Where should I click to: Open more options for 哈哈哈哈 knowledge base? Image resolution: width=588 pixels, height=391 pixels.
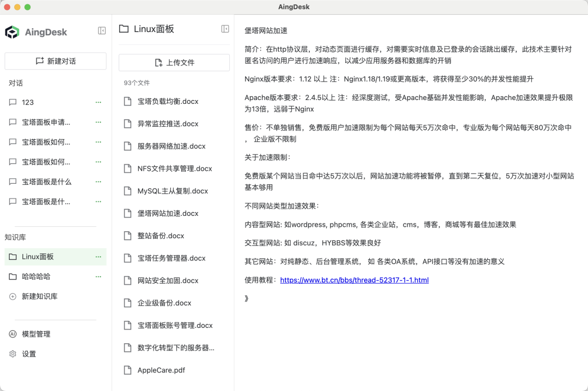98,276
